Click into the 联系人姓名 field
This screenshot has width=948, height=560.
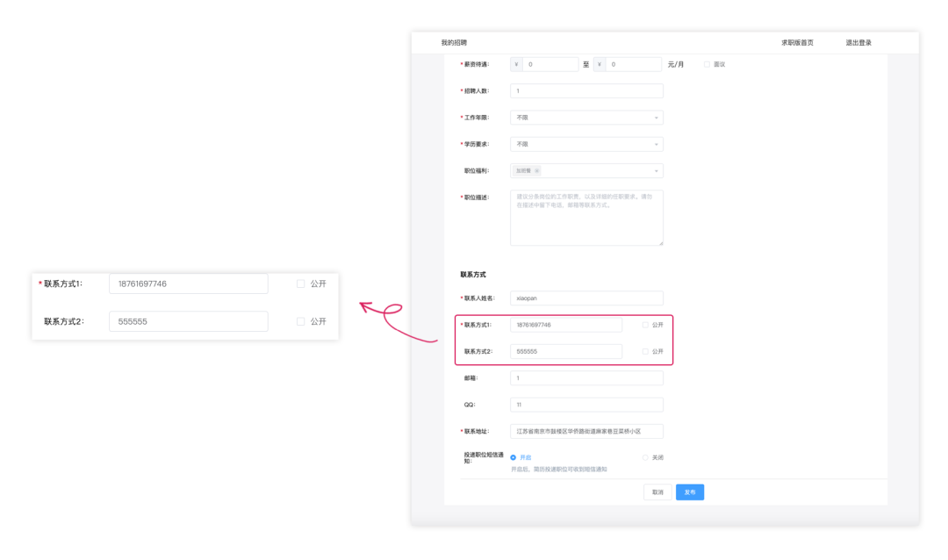pyautogui.click(x=586, y=298)
